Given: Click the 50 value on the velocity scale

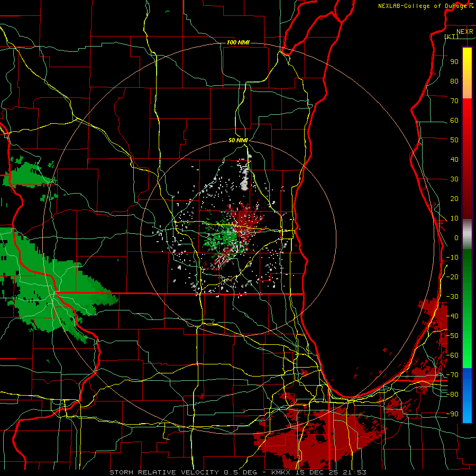Looking at the screenshot, I should click(x=454, y=140).
